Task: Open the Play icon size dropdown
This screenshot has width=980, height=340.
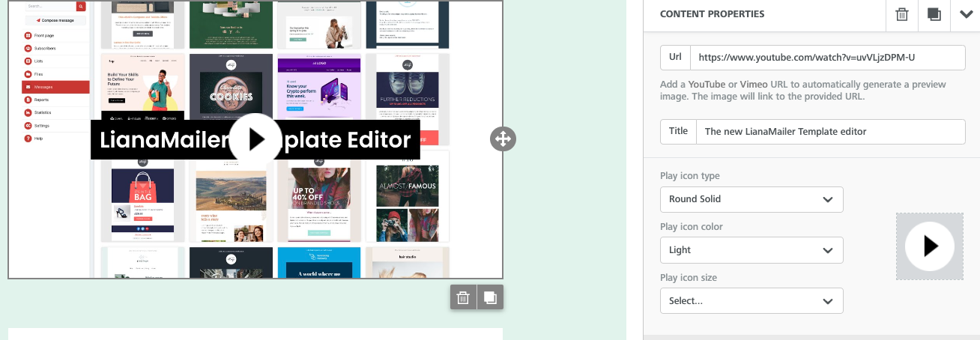Action: pyautogui.click(x=751, y=301)
